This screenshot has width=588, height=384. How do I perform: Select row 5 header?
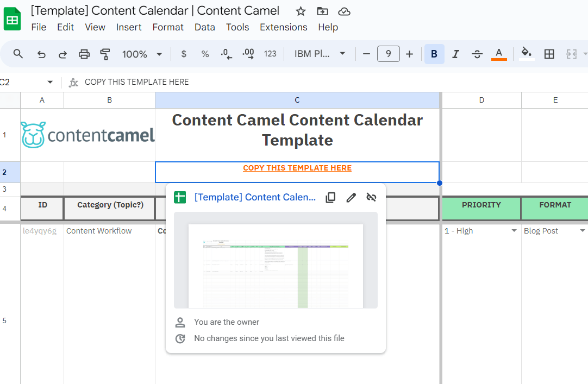click(10, 304)
